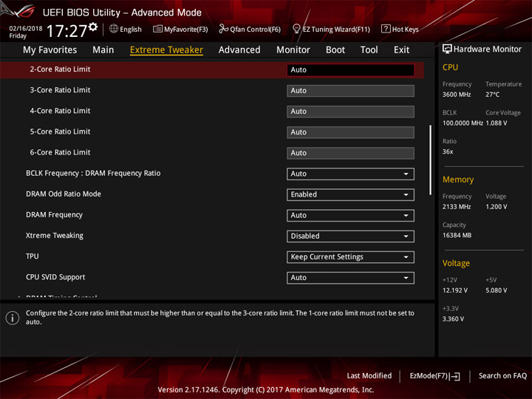Click the 4-Core Ratio Limit Auto field

pos(350,112)
